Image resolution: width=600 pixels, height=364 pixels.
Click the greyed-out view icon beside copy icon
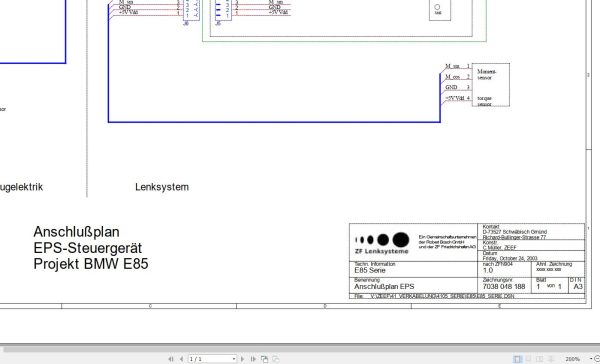[276, 359]
